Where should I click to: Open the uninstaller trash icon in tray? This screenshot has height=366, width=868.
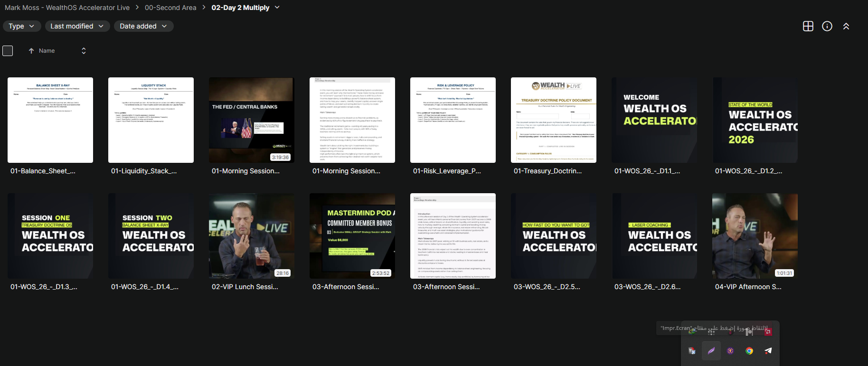tap(692, 351)
